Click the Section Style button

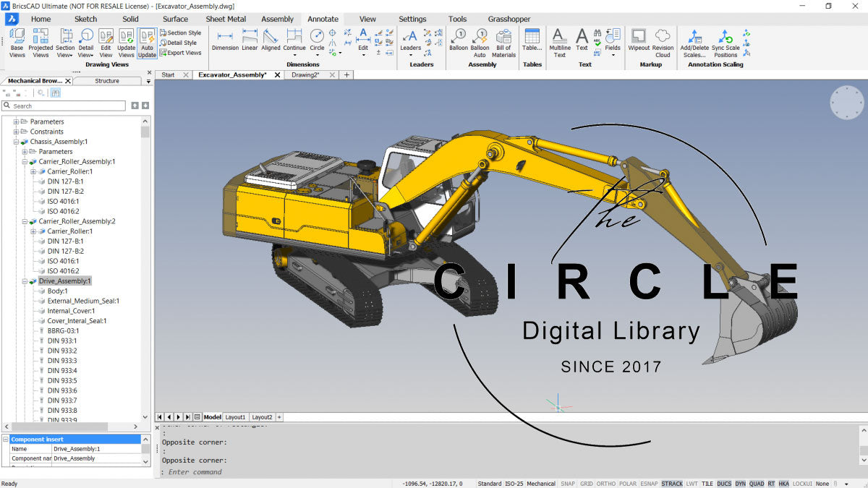coord(180,33)
